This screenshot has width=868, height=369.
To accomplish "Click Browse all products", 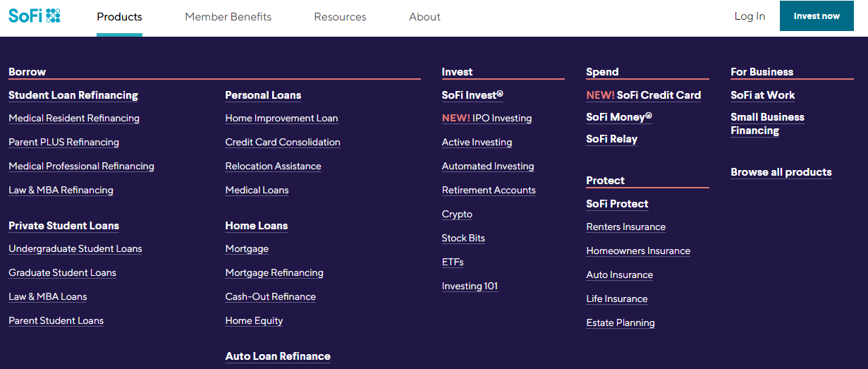I will (x=781, y=172).
